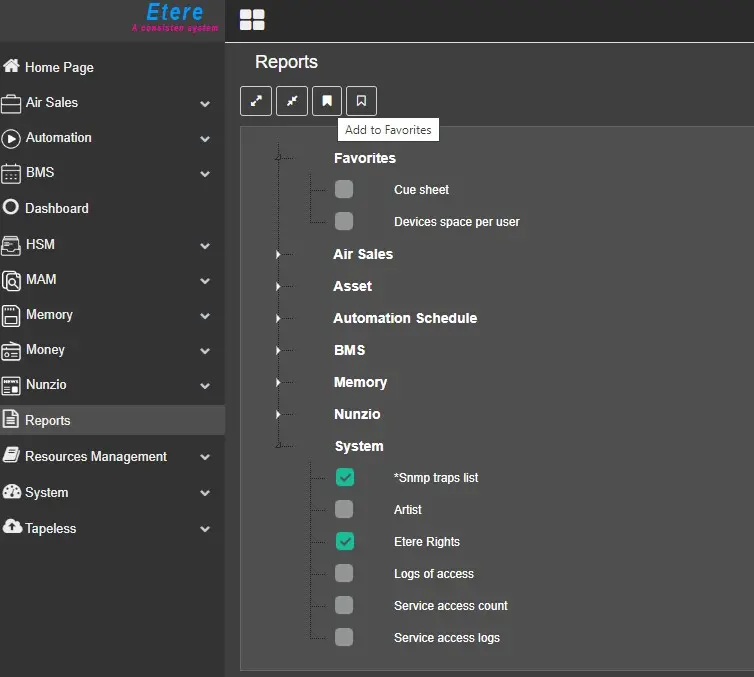Click the expand all arrows button
Image resolution: width=754 pixels, height=677 pixels.
tap(256, 101)
